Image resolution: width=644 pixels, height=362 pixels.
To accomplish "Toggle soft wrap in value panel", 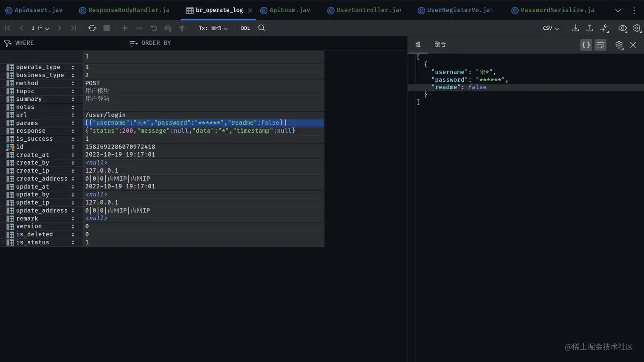I will tap(601, 45).
